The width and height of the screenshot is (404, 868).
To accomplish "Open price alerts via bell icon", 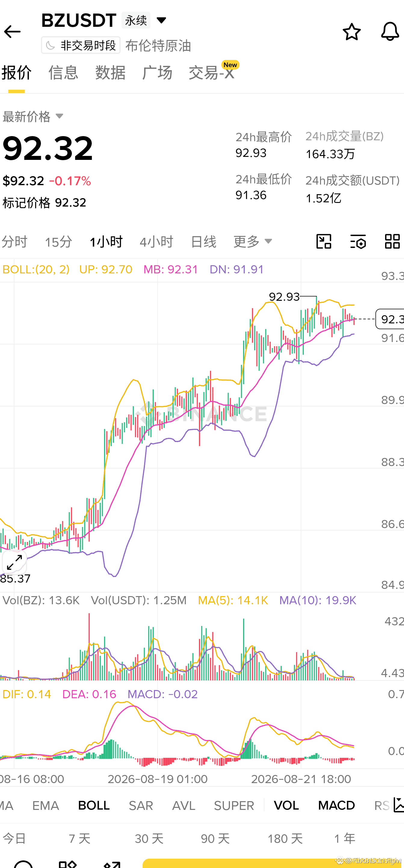I will [390, 32].
